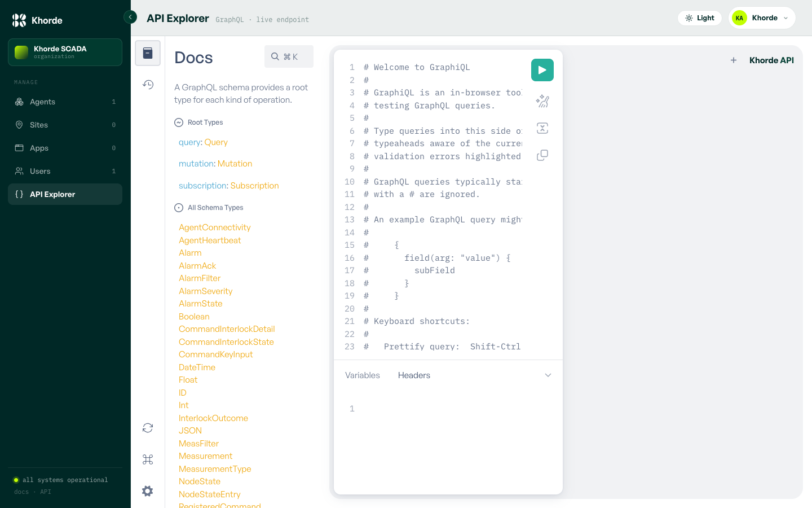Toggle the Light theme switch

pyautogui.click(x=700, y=18)
